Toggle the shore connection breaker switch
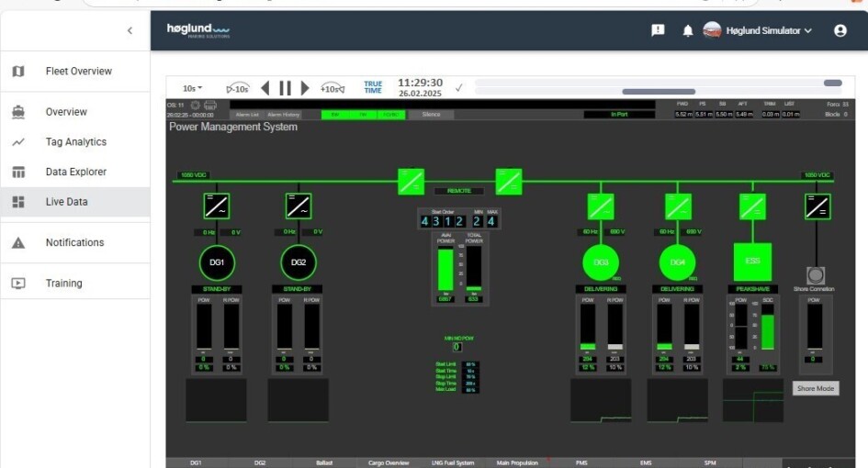 pos(816,206)
